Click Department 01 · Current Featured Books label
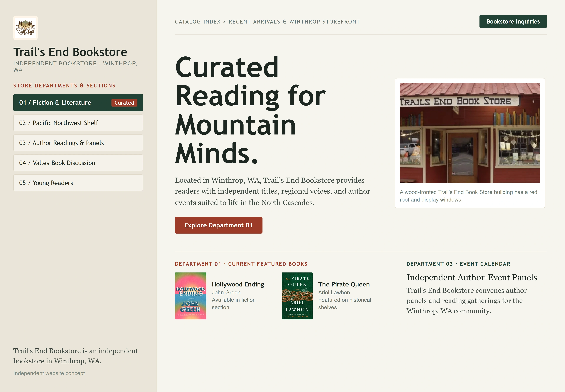 pyautogui.click(x=241, y=264)
